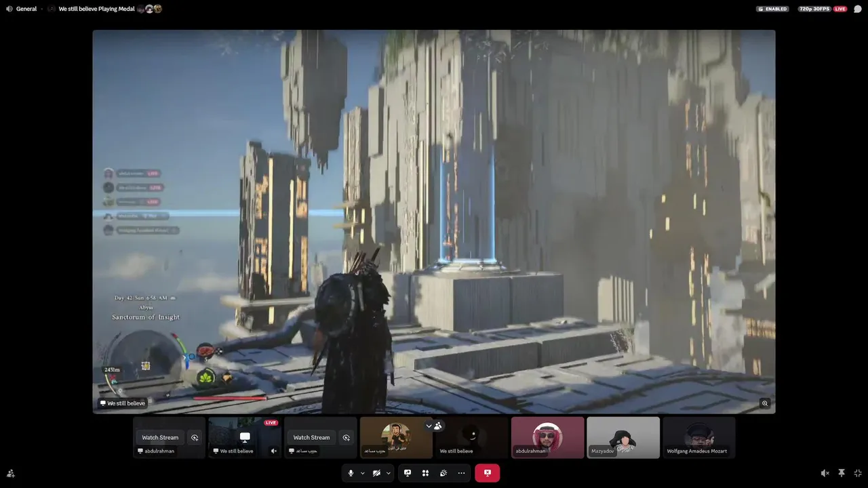Focus حبيب مساعد's avatar tile

[396, 438]
